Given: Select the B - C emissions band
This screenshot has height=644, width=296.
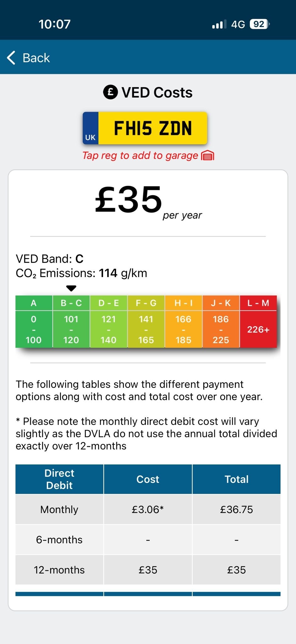Looking at the screenshot, I should tap(71, 321).
